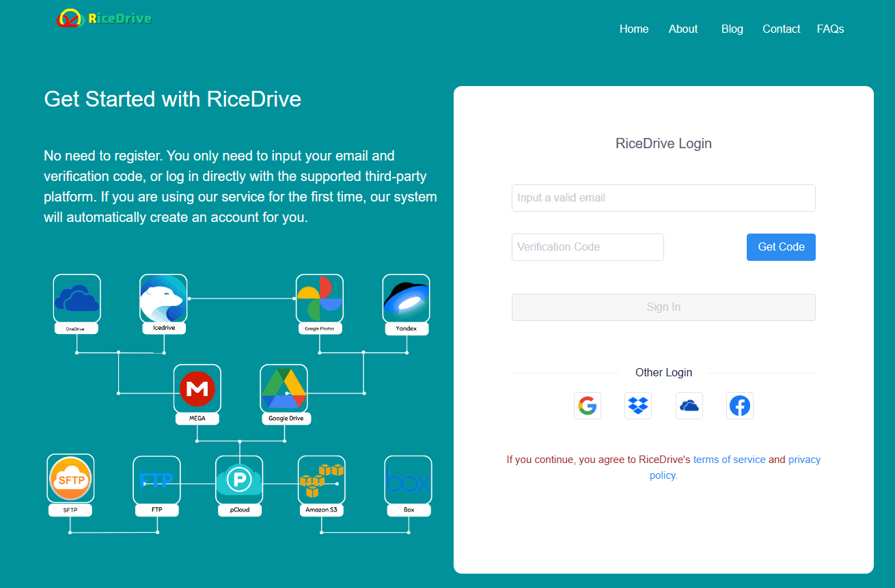Click the 'Amazon S3' label

(x=321, y=509)
